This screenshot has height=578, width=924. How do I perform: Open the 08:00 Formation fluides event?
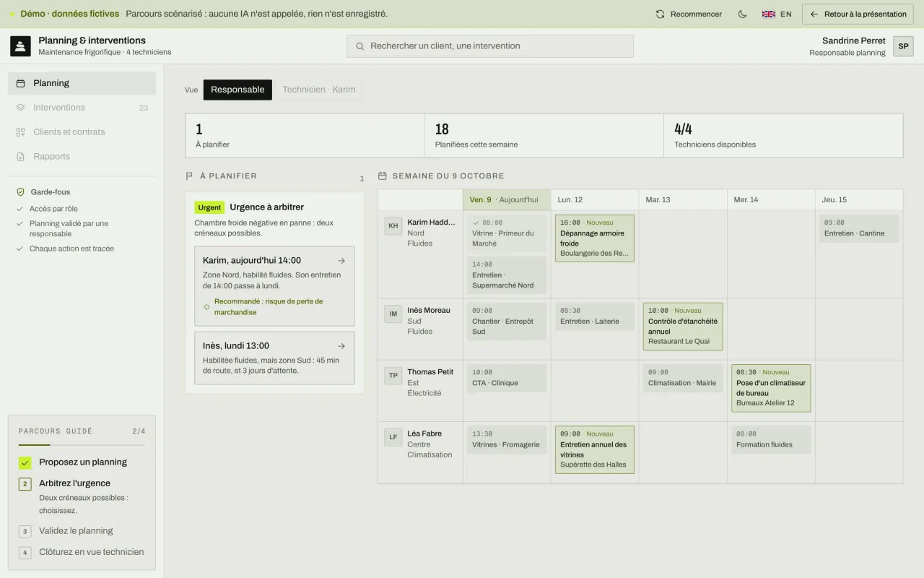pyautogui.click(x=771, y=439)
